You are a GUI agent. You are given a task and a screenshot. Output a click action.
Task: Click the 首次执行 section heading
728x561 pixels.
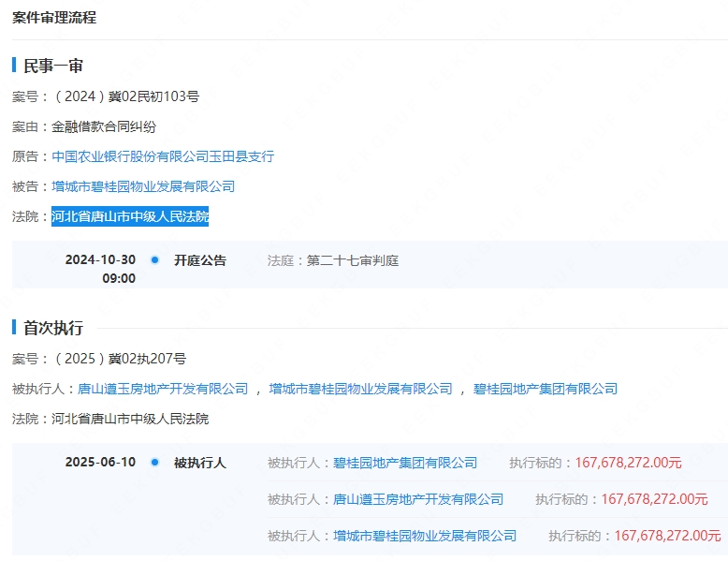coord(53,328)
